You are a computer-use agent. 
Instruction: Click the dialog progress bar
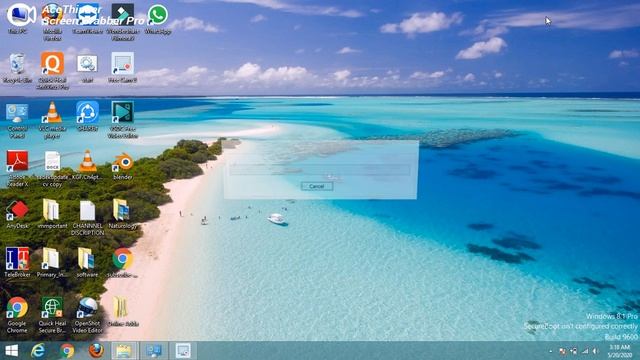coord(320,170)
